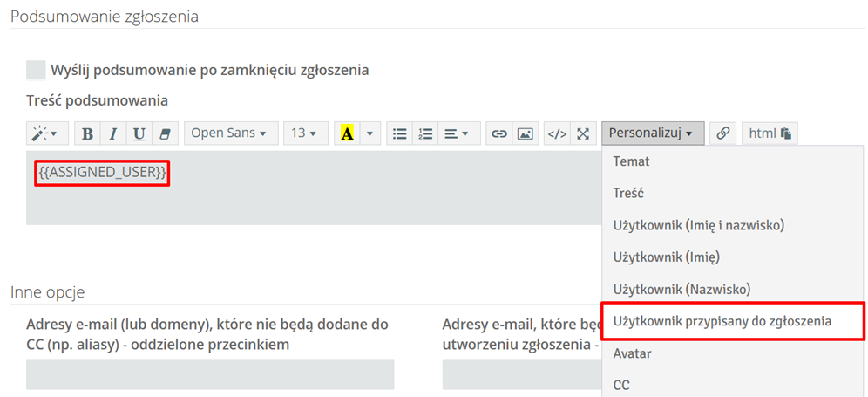Toggle fullscreen editor mode
This screenshot has width=868, height=397.
coord(582,133)
